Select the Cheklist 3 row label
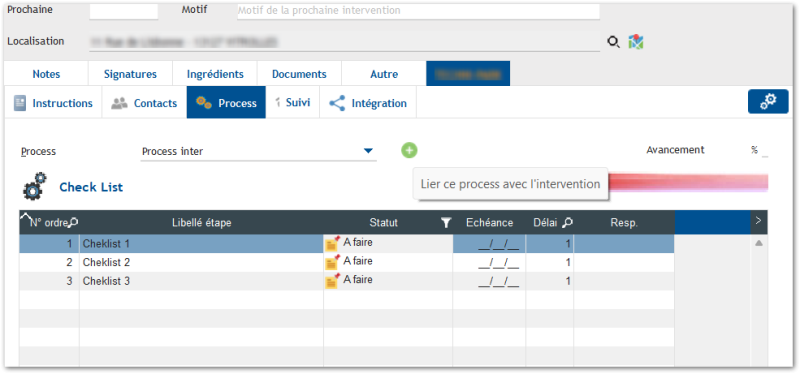The image size is (800, 374). (x=106, y=281)
